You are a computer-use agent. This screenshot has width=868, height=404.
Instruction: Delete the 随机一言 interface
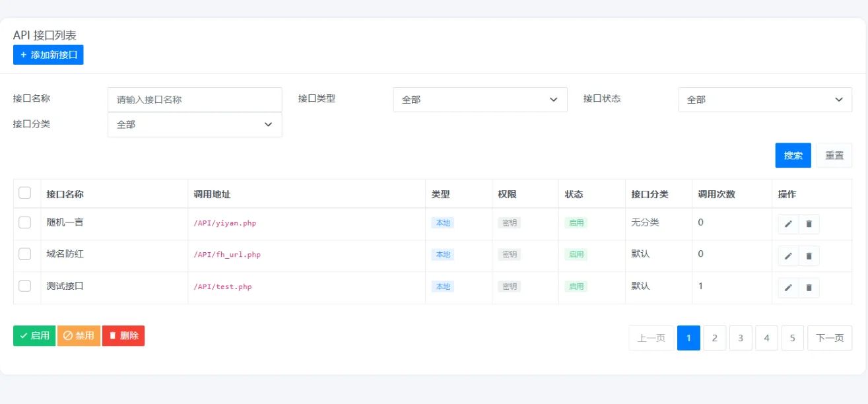[x=809, y=224]
